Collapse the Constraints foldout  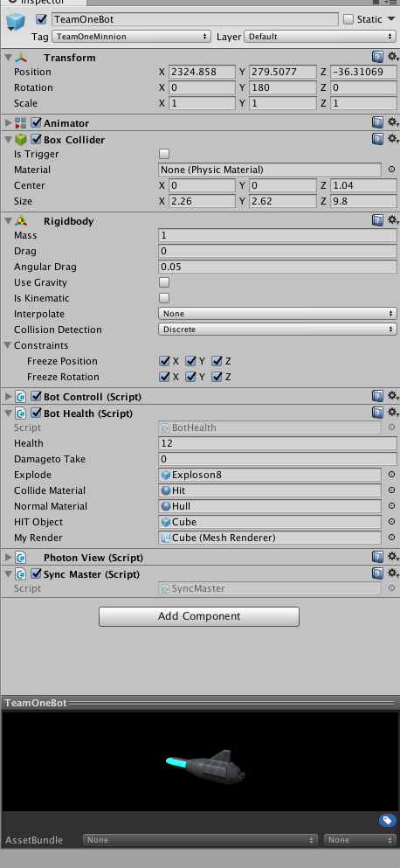[8, 345]
